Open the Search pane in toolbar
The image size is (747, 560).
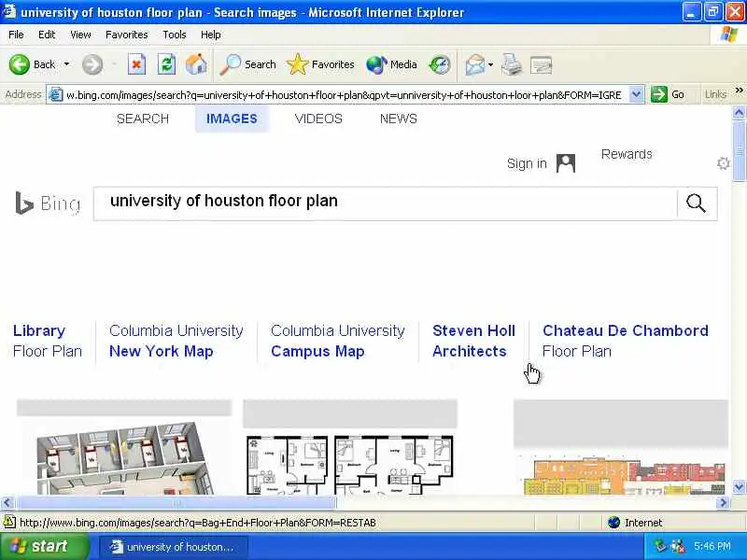point(247,64)
